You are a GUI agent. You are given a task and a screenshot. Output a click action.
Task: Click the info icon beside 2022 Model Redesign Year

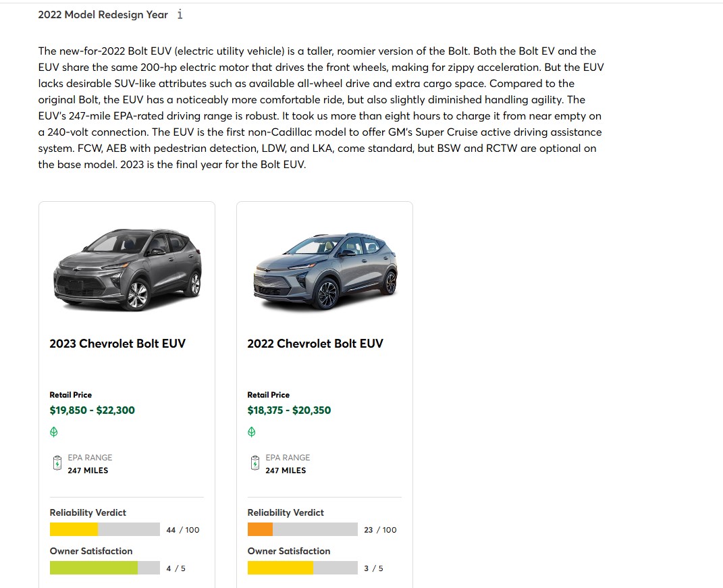[x=180, y=15]
